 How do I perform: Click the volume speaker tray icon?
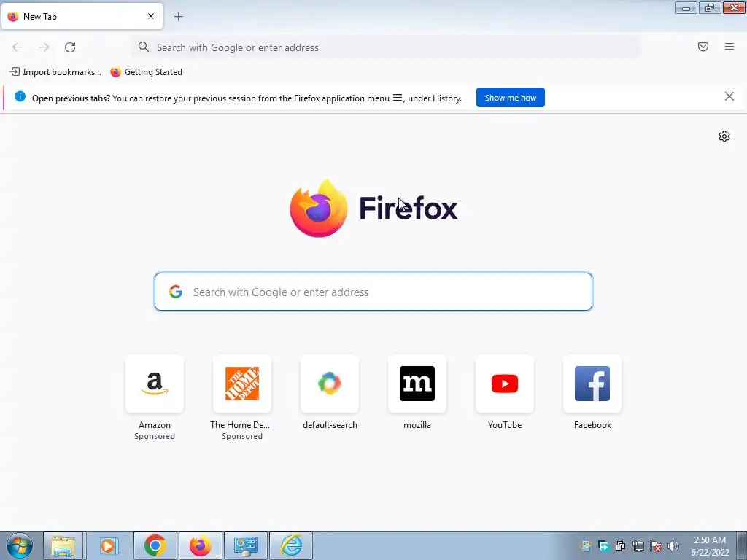pos(673,546)
